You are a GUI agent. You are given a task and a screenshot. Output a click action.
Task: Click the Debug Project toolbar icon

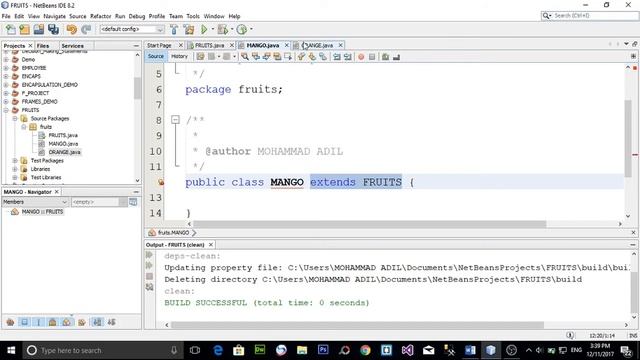[222, 29]
